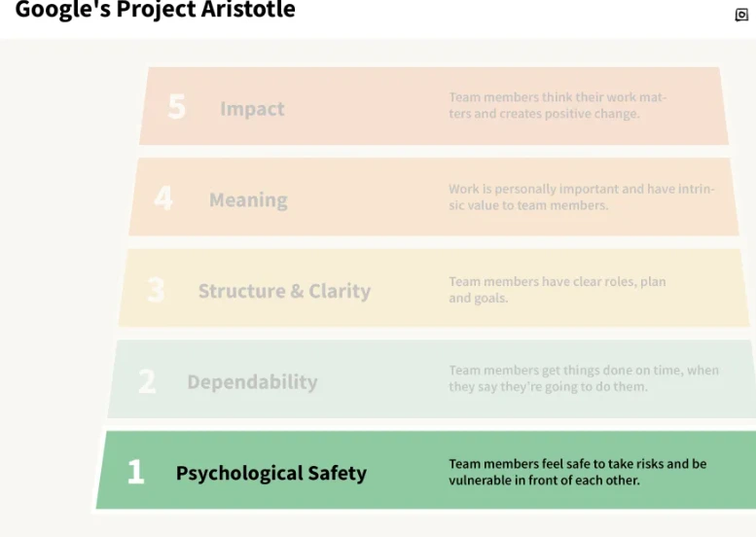Viewport: 756px width, 537px height.
Task: Click the number 1 on green band
Action: click(135, 472)
